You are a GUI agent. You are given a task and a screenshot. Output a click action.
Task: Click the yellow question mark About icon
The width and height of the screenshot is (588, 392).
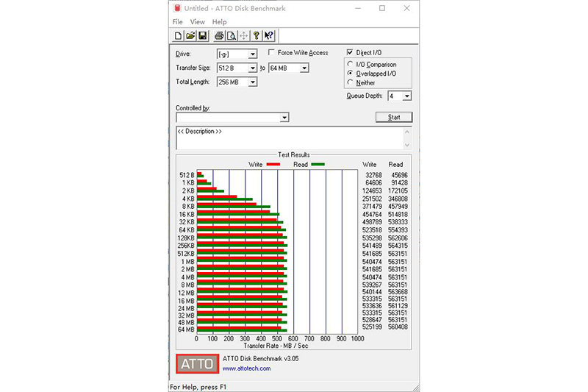click(256, 35)
